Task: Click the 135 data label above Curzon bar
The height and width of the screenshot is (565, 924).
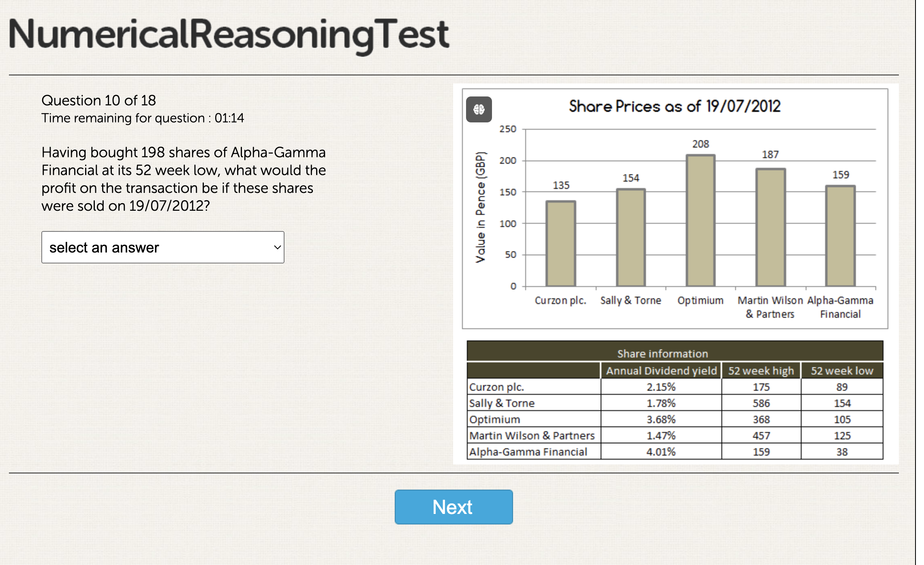Action: click(561, 185)
